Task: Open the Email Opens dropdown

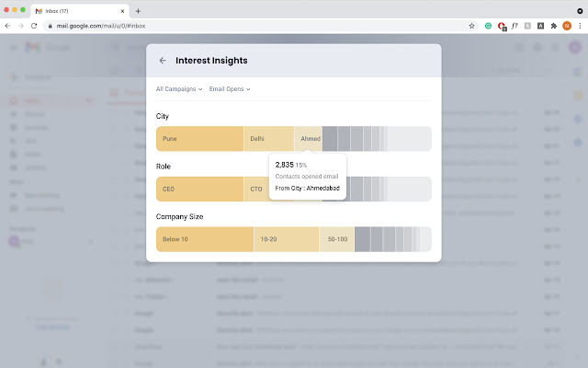Action: tap(230, 89)
